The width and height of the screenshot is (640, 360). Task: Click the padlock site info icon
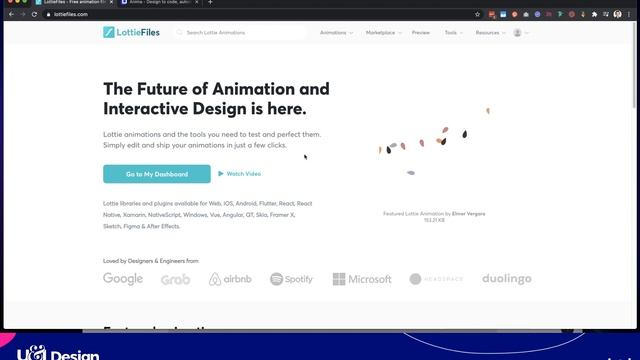[49, 14]
